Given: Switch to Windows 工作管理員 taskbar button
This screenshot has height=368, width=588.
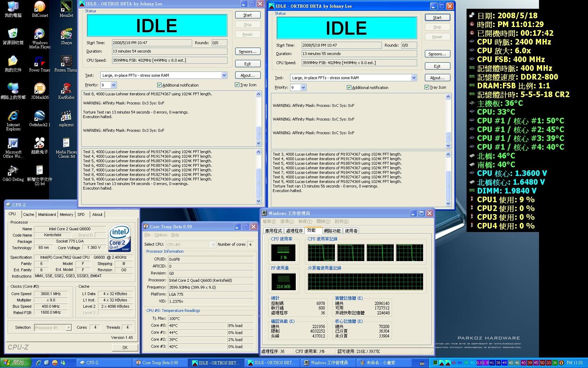Looking at the screenshot, I should coord(329,363).
